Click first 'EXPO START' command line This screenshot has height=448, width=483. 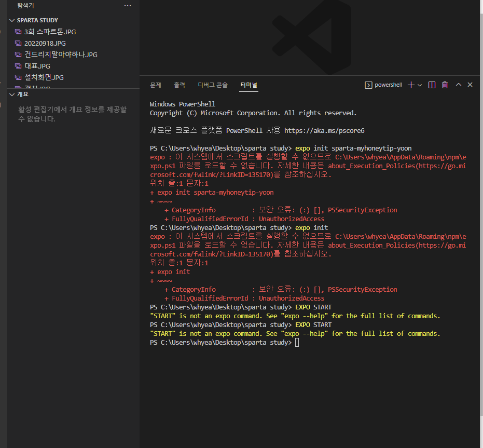click(x=313, y=307)
